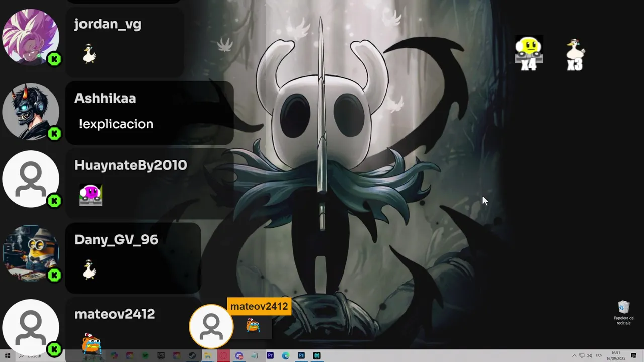Click Kick badge on Dany_GV_96's avatar

click(54, 275)
